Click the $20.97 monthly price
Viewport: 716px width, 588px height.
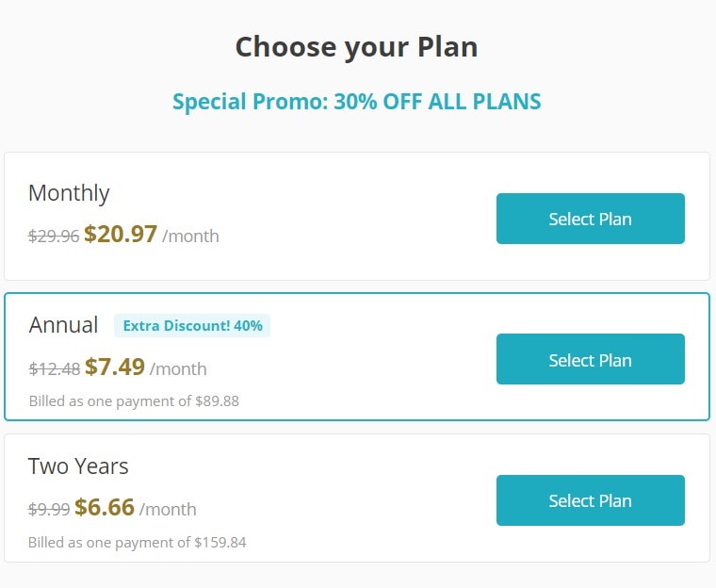(121, 235)
